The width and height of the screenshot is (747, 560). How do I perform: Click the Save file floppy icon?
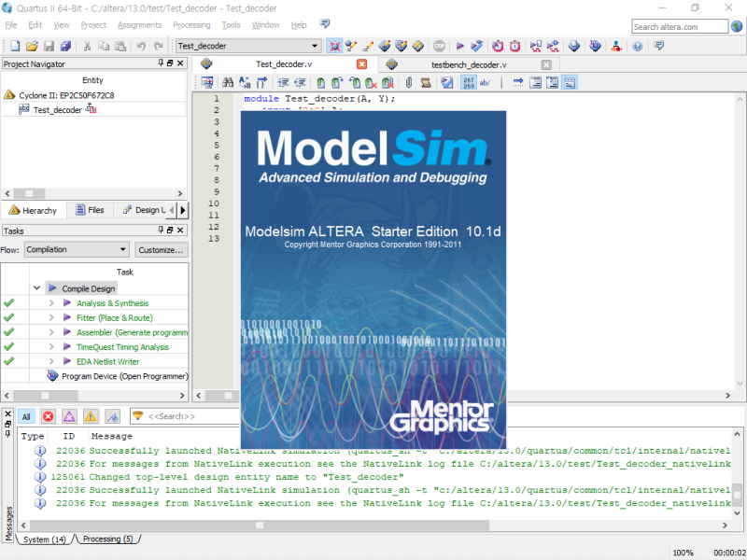[49, 46]
